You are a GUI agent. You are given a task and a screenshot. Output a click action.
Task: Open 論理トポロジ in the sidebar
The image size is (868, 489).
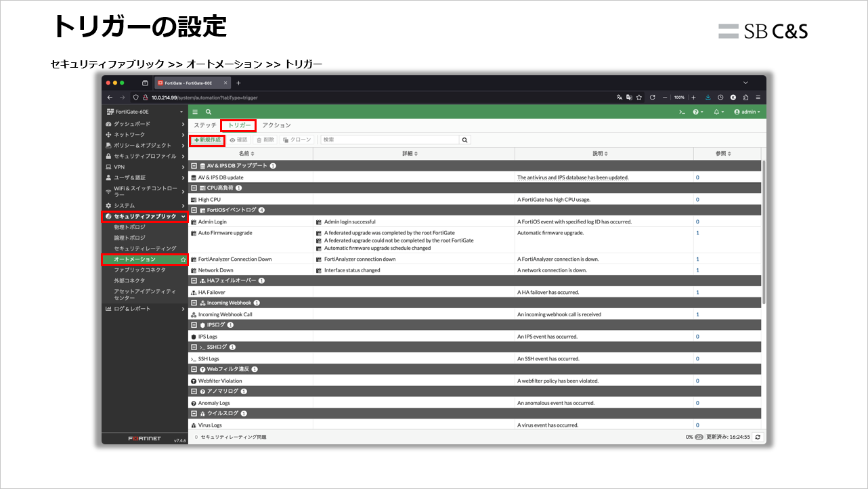pos(129,238)
